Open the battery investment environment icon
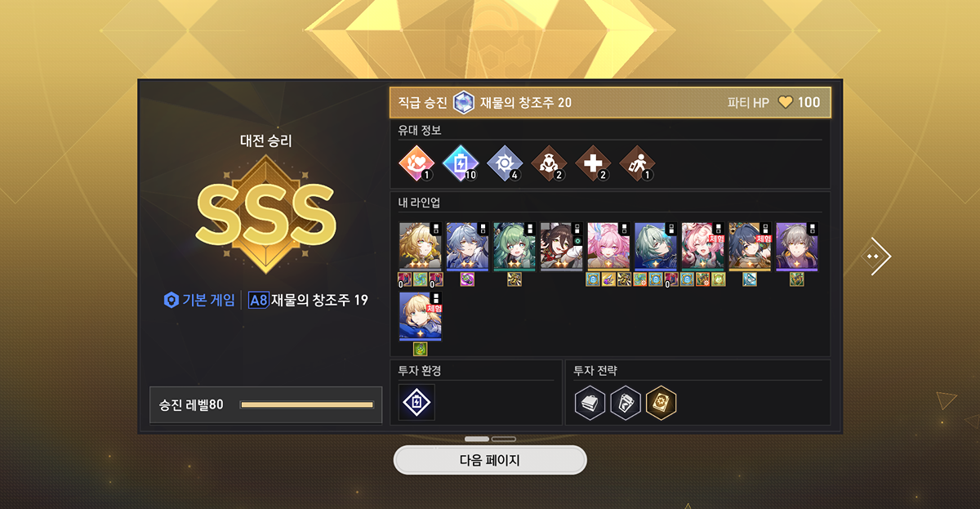The width and height of the screenshot is (980, 509). [416, 402]
